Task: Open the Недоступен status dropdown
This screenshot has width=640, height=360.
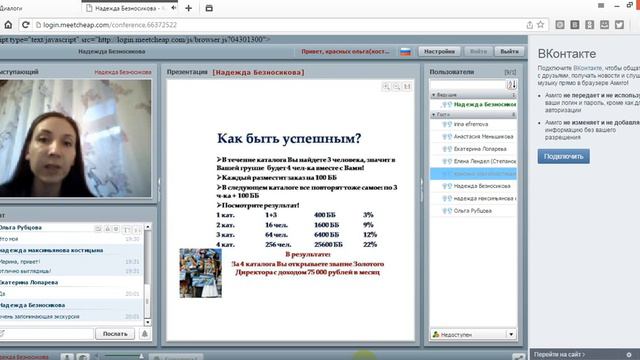Action: tap(511, 334)
